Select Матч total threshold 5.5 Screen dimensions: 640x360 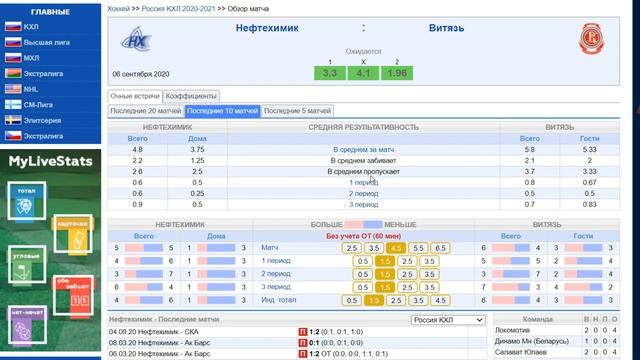click(418, 248)
